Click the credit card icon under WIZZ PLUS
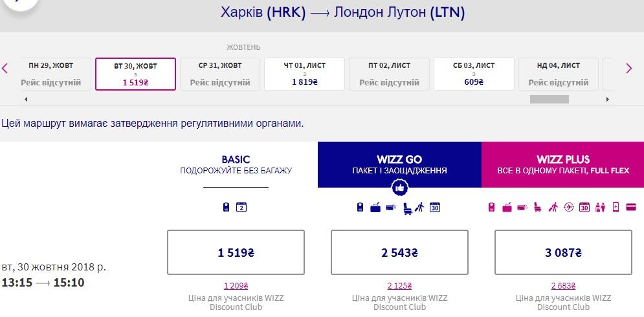This screenshot has height=317, width=644. 631,208
